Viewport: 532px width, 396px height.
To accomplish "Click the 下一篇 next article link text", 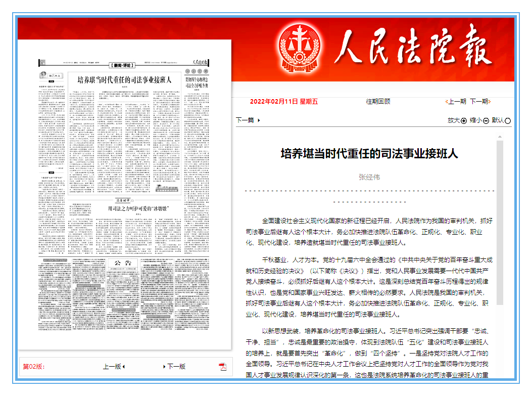I will pyautogui.click(x=245, y=120).
